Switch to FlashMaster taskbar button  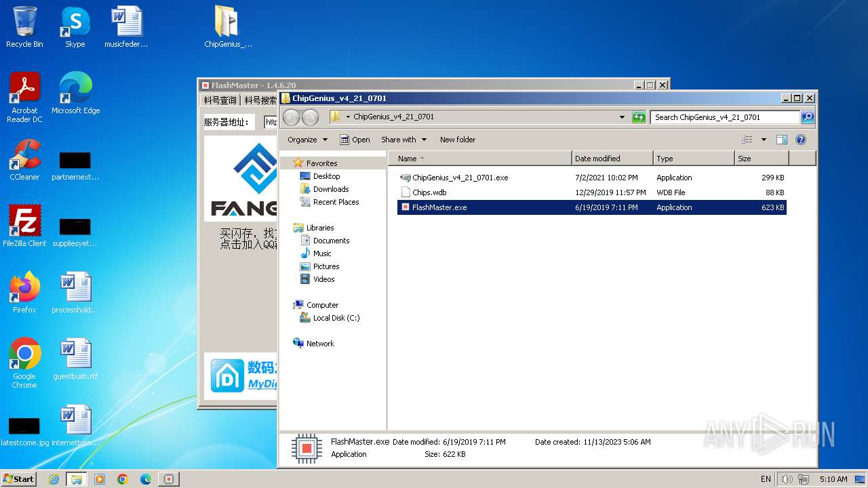[x=169, y=479]
